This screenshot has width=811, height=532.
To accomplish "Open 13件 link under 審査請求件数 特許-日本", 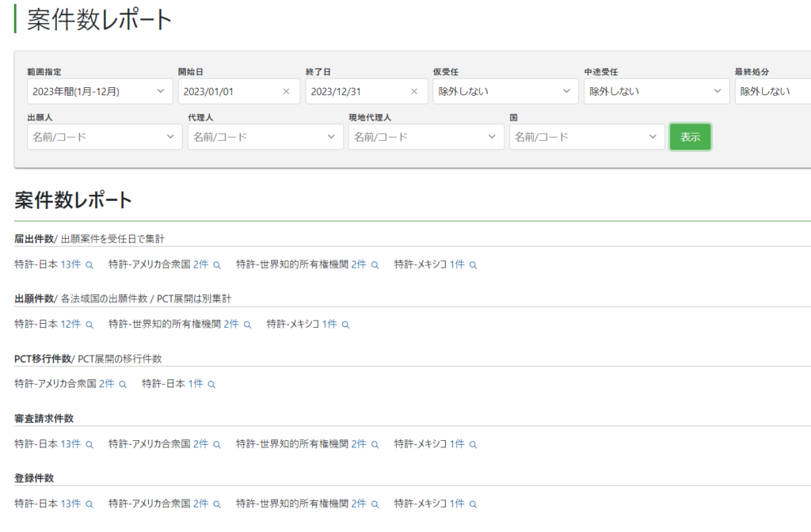I will click(x=70, y=444).
